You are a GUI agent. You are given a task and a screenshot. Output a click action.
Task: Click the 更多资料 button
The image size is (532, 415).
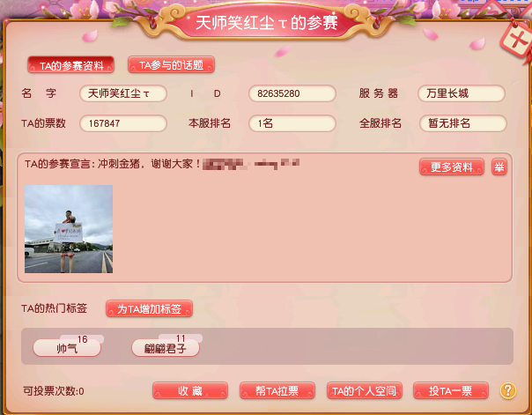[452, 167]
